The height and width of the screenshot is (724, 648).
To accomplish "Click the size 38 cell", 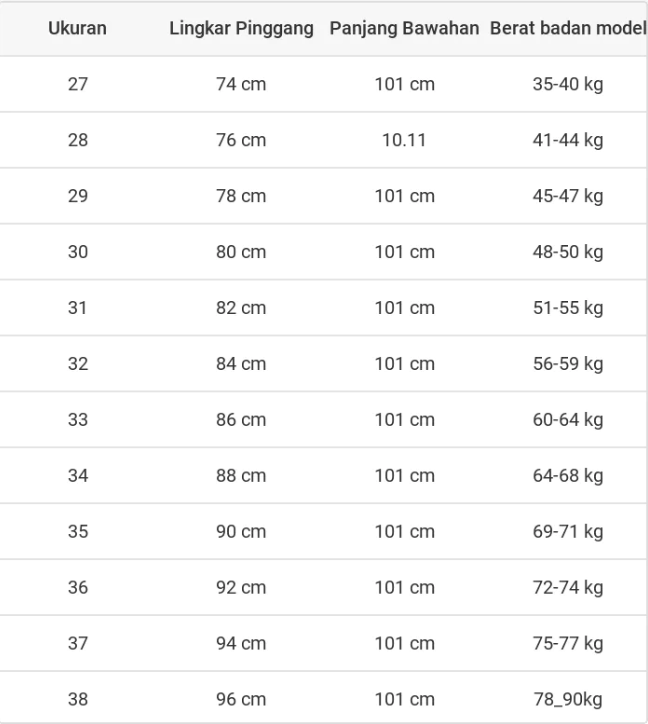I will 78,700.
